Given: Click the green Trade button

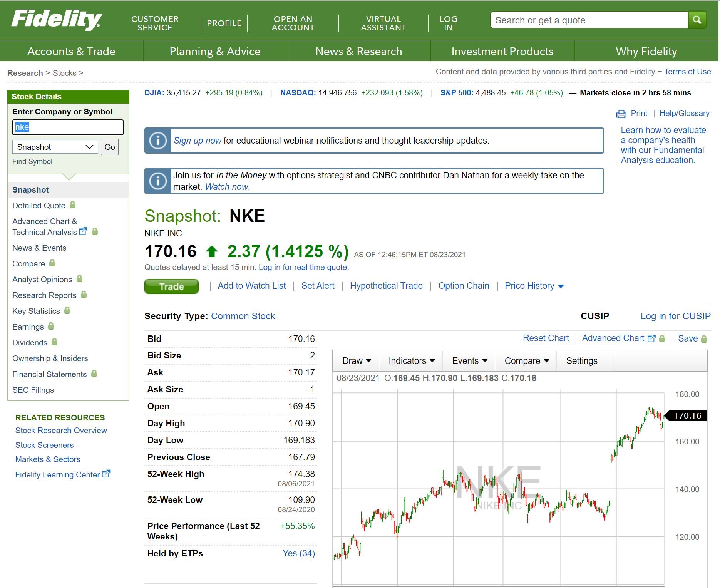Looking at the screenshot, I should tap(171, 286).
